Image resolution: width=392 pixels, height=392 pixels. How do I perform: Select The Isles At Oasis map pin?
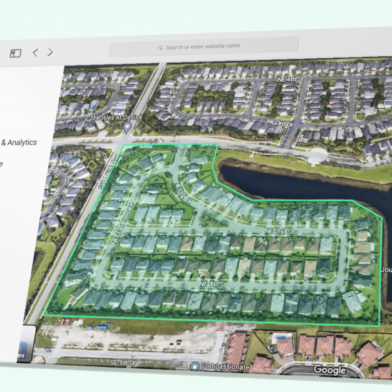coord(127,127)
